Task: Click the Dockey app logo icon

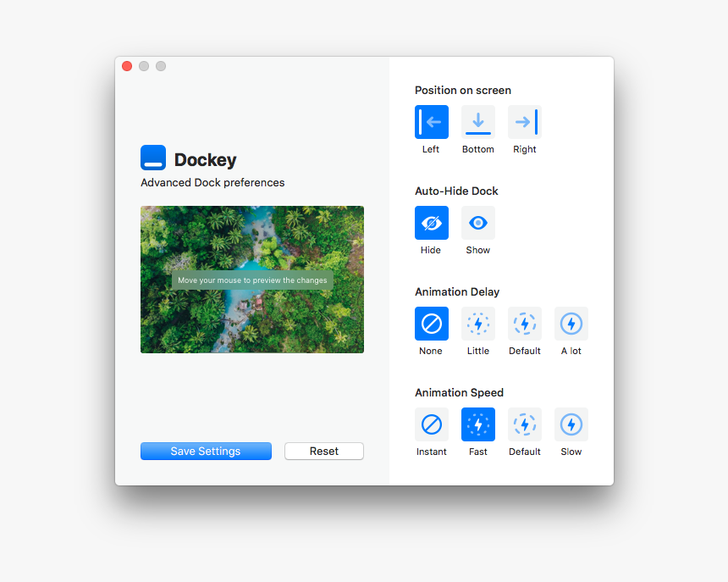Action: coord(153,158)
